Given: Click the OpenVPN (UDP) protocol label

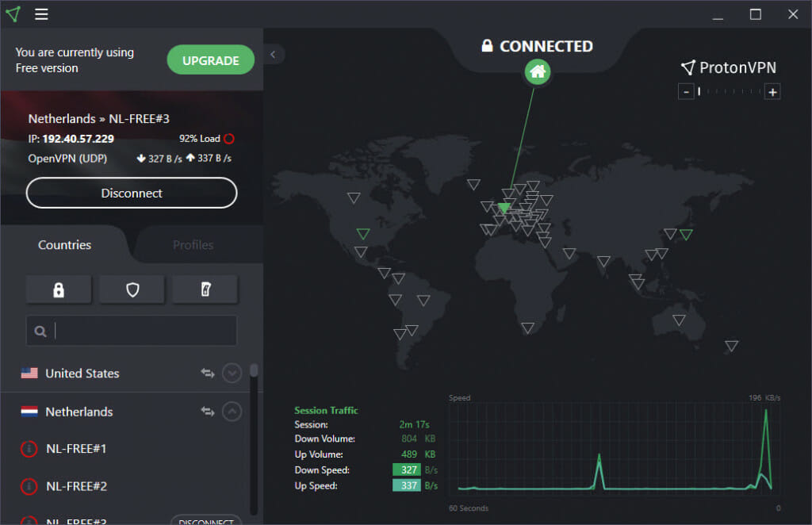Looking at the screenshot, I should (x=67, y=159).
